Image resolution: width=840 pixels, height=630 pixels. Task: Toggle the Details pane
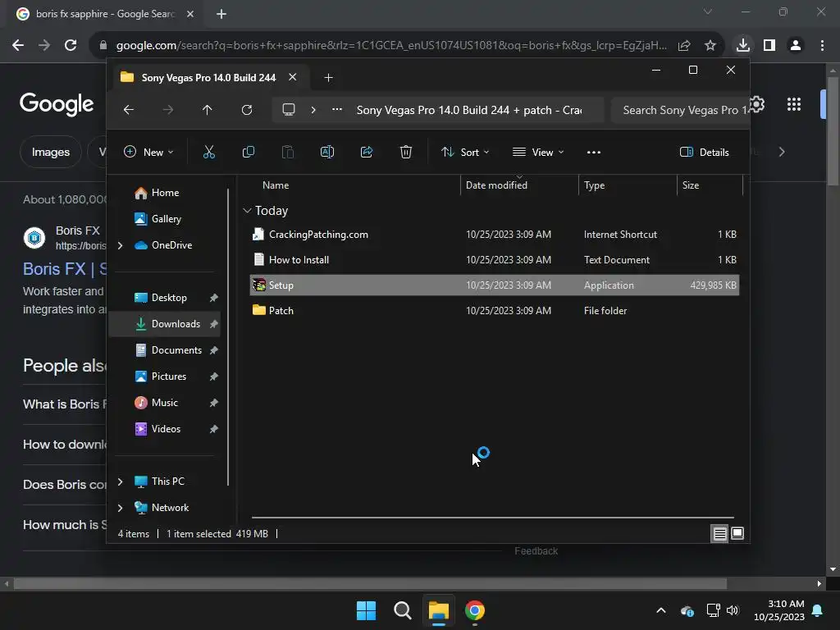tap(705, 152)
